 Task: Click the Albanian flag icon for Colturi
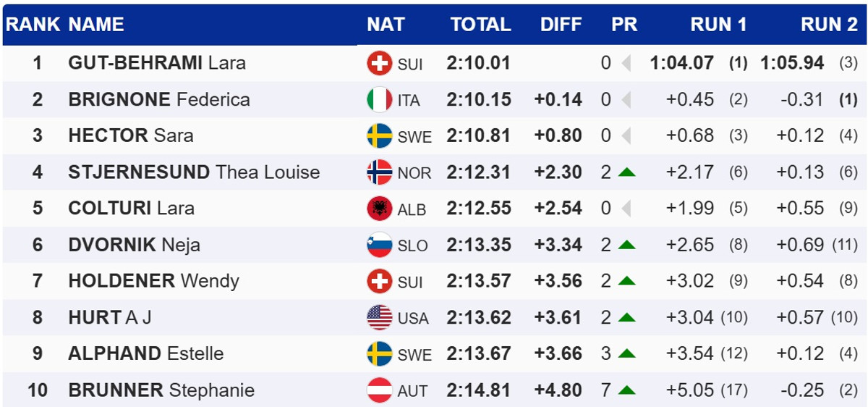[x=379, y=209]
